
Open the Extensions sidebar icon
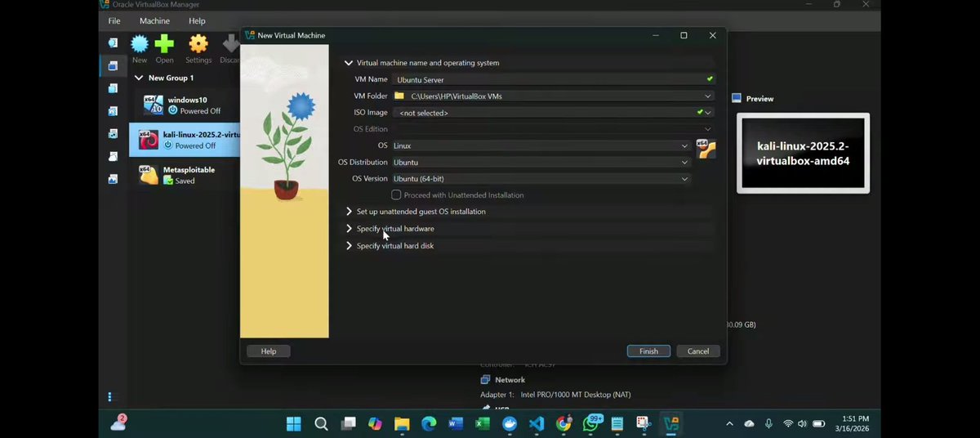[x=114, y=88]
